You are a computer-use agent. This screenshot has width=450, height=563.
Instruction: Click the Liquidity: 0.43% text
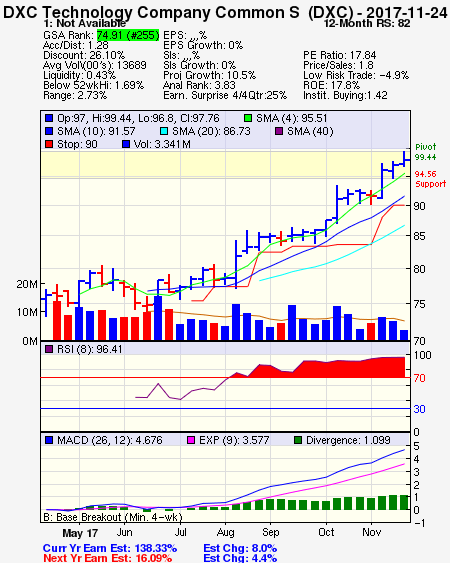pos(79,75)
